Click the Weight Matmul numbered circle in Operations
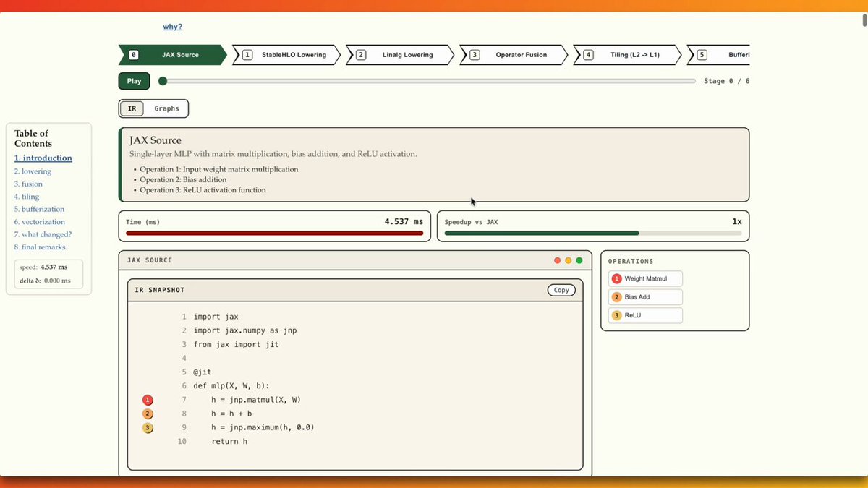This screenshot has height=488, width=868. (616, 278)
